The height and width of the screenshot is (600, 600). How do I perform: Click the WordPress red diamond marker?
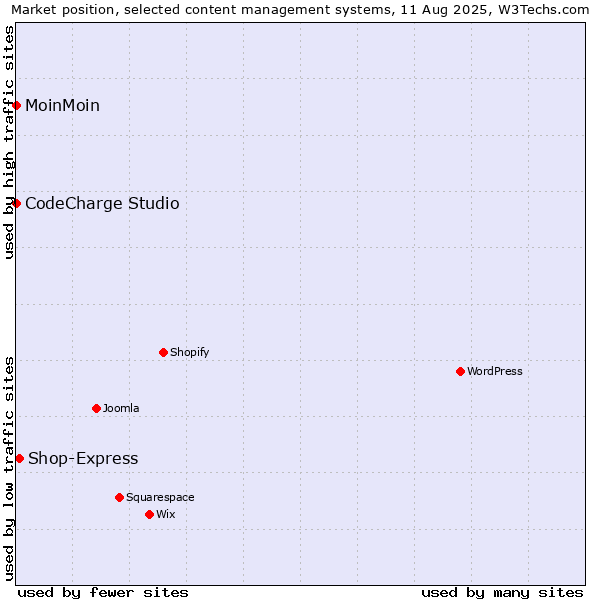pos(460,371)
